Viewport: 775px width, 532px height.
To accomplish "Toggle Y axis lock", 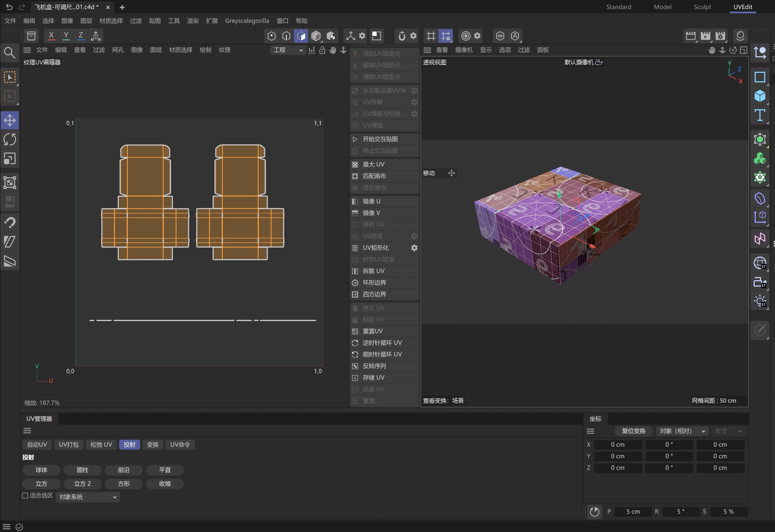I will [x=66, y=36].
